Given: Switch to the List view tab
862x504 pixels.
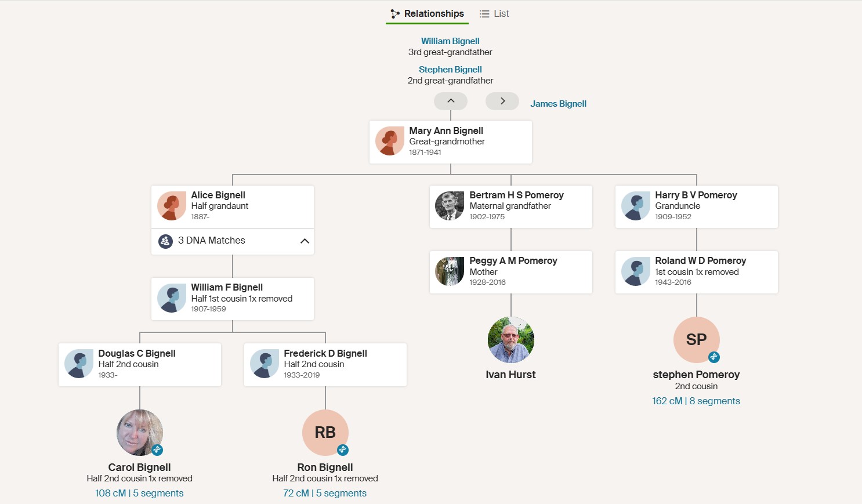Looking at the screenshot, I should coord(494,13).
